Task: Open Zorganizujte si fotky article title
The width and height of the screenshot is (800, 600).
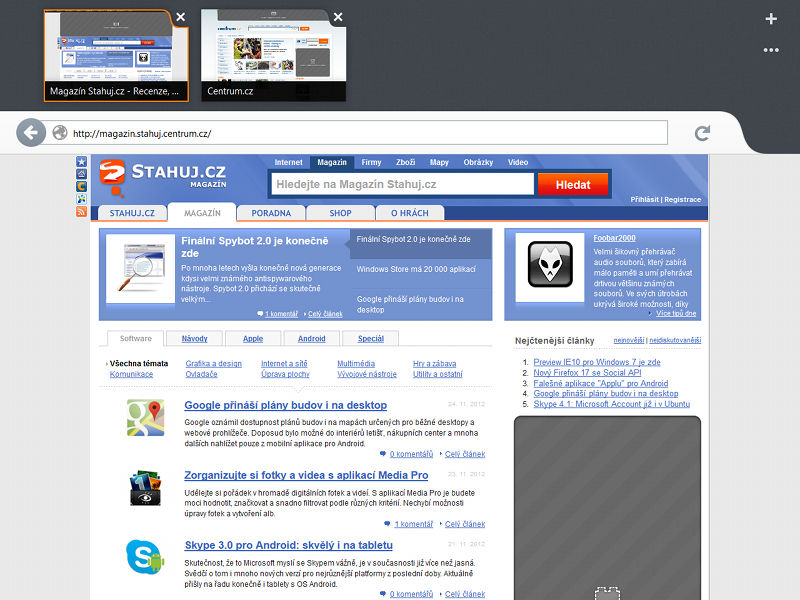Action: point(306,475)
